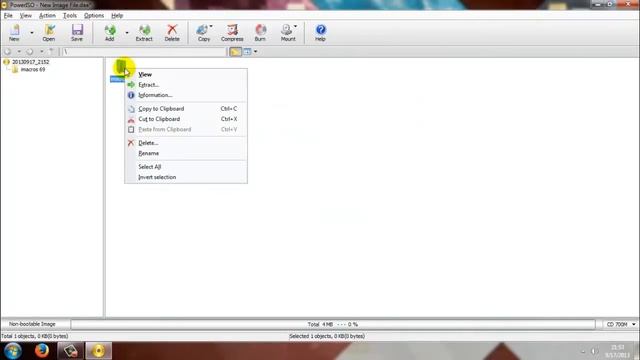Choose View in the context menu

pos(186,74)
